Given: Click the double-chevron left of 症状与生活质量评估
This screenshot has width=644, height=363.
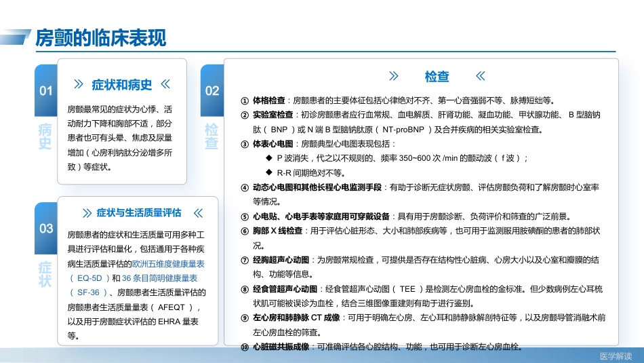Looking at the screenshot, I should coord(87,213).
